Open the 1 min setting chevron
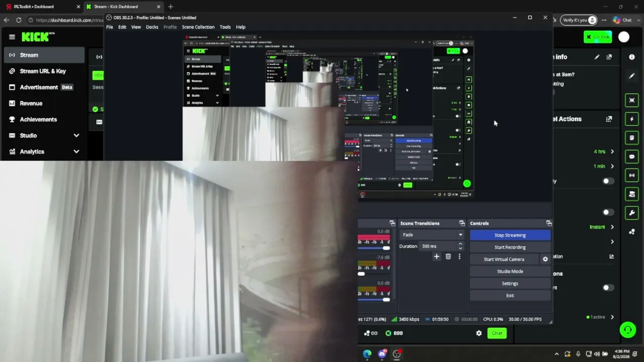This screenshot has width=644, height=362. [612, 166]
